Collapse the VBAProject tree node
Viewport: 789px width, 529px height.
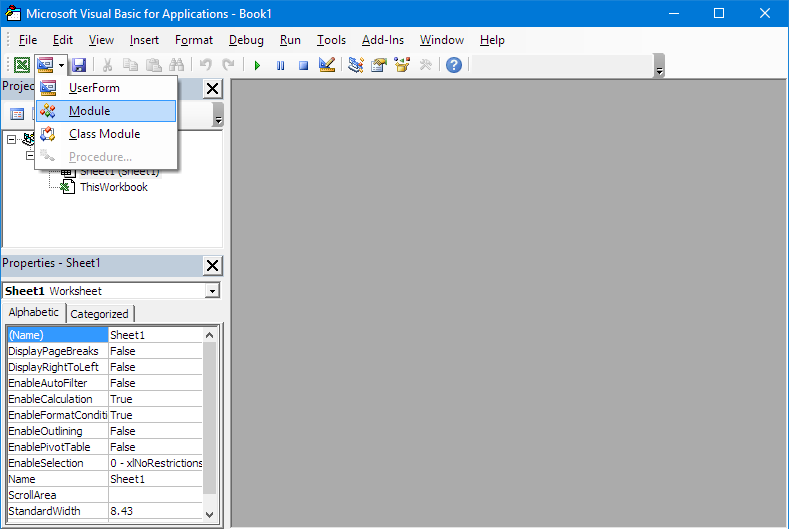pos(12,139)
